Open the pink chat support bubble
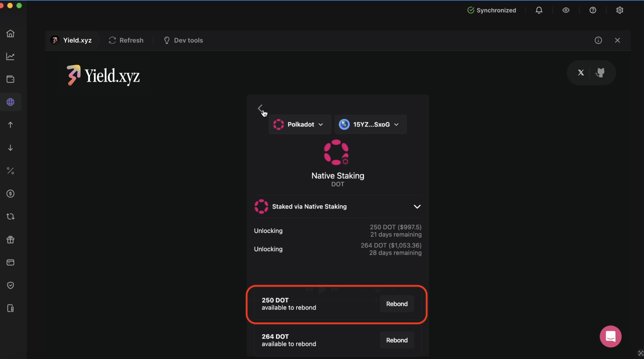Image resolution: width=644 pixels, height=359 pixels. pyautogui.click(x=610, y=336)
